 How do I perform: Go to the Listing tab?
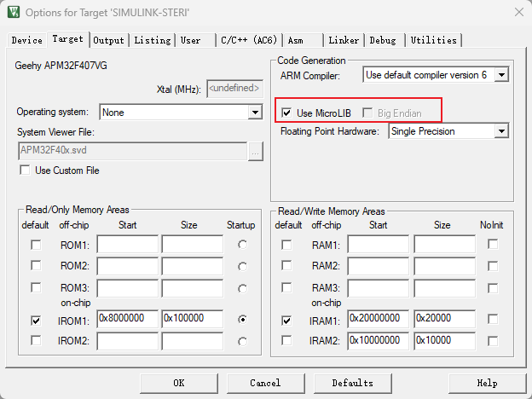153,40
